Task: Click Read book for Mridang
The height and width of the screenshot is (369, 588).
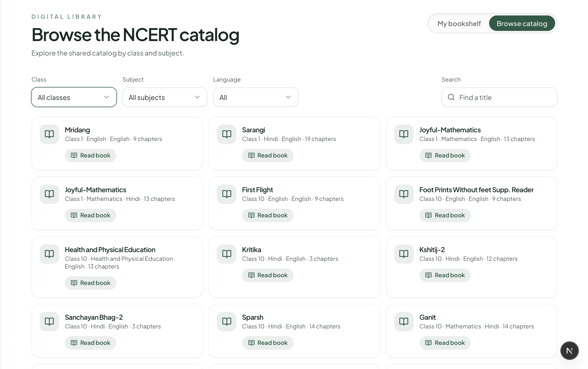Action: click(90, 155)
